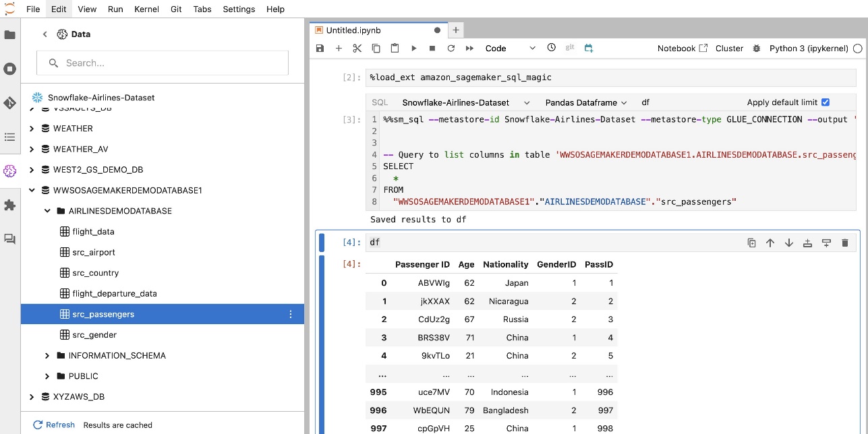Open the Kernel menu
Screen dimensions: 868x434
click(x=146, y=9)
